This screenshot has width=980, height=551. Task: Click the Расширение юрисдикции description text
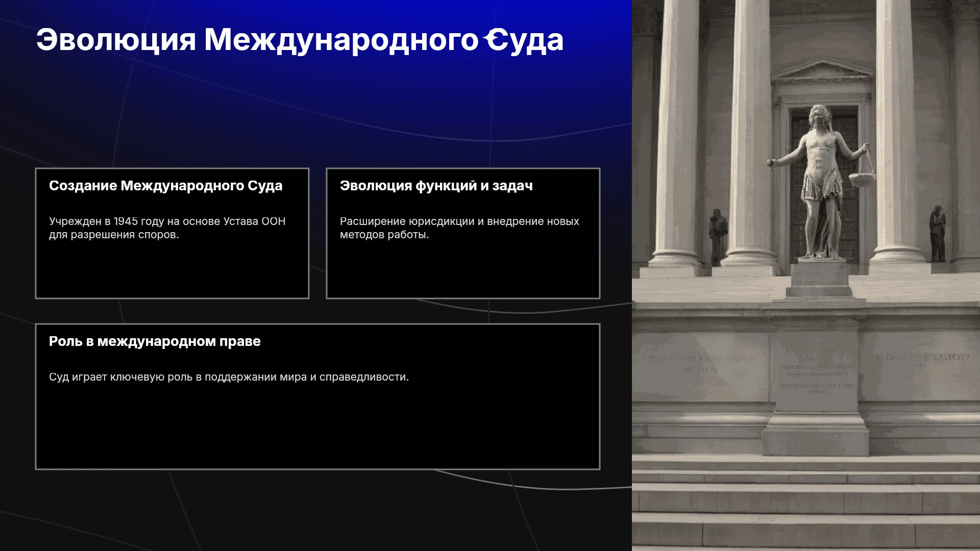point(459,228)
